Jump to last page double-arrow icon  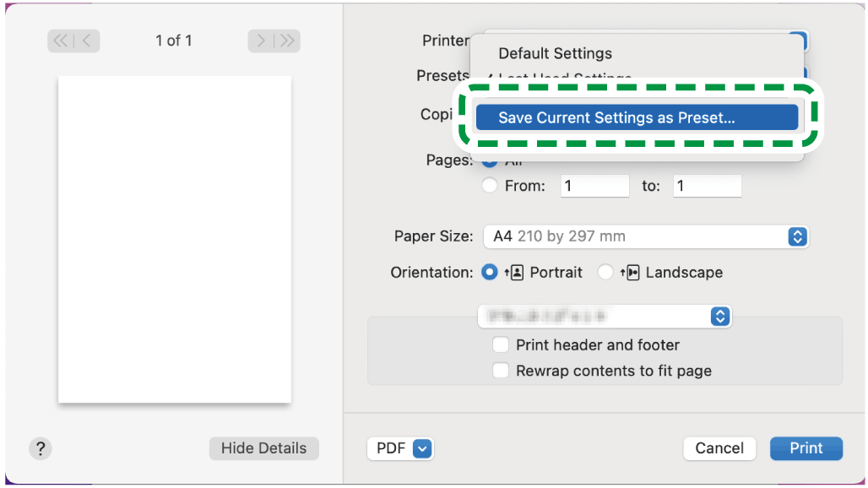(x=287, y=41)
